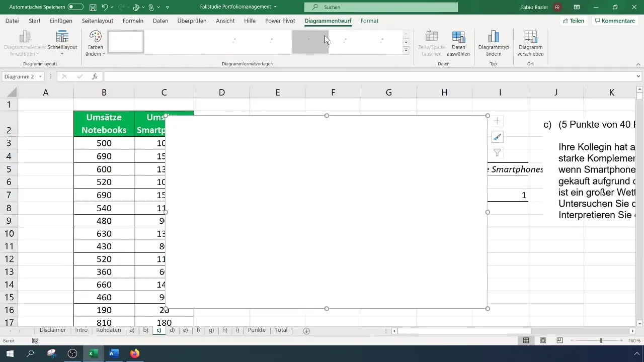Add a new sheet with plus icon
644x362 pixels.
click(x=306, y=331)
